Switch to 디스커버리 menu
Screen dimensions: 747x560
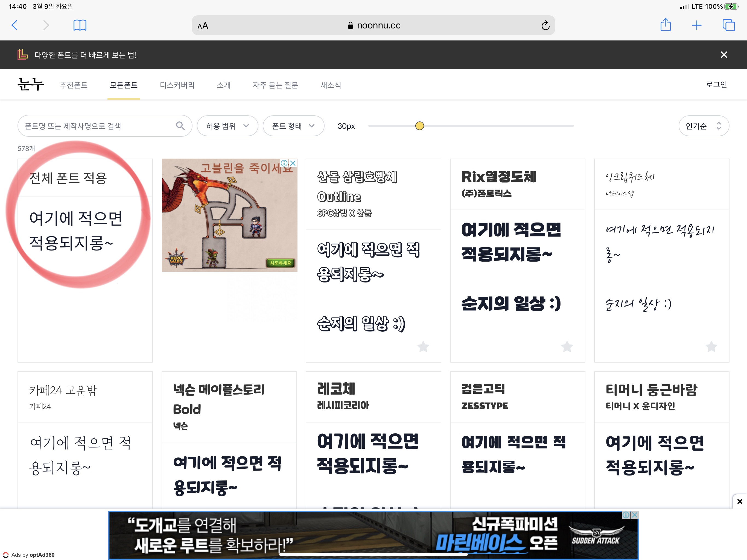177,85
